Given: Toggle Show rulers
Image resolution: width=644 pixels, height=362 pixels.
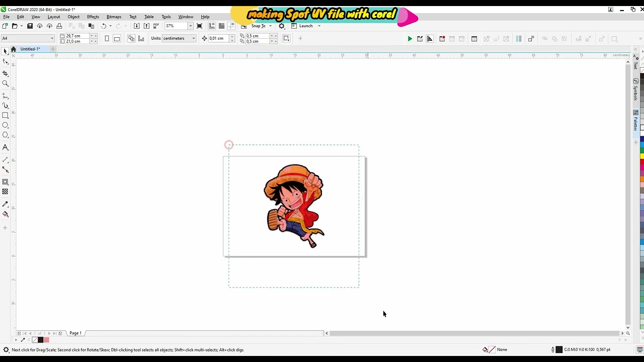Looking at the screenshot, I should click(212, 26).
